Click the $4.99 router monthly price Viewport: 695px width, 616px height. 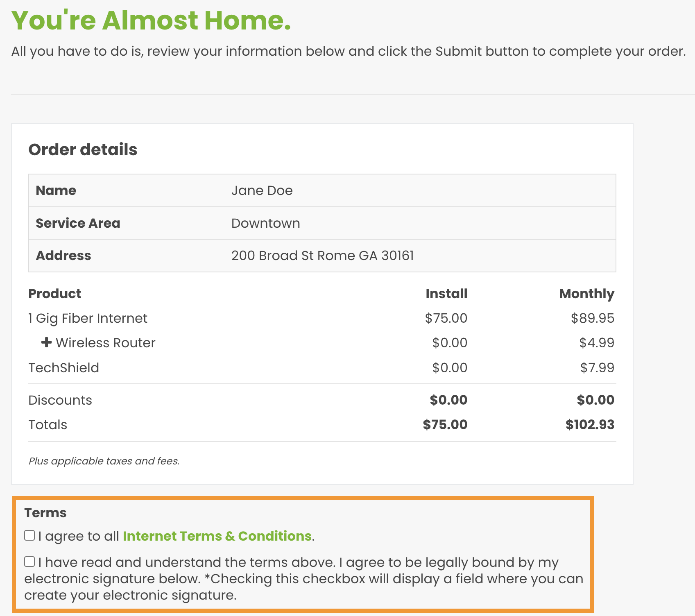click(596, 343)
